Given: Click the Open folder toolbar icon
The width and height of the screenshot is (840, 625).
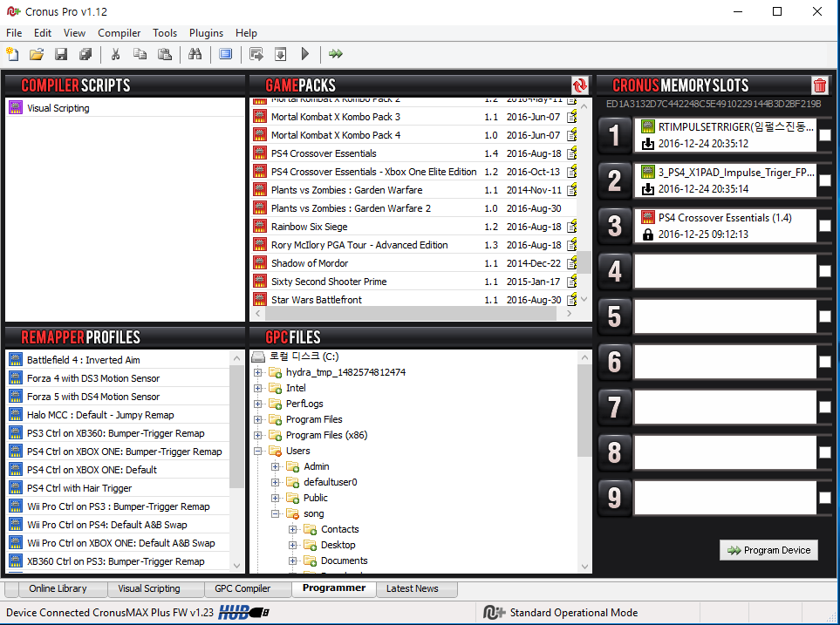Looking at the screenshot, I should [37, 54].
